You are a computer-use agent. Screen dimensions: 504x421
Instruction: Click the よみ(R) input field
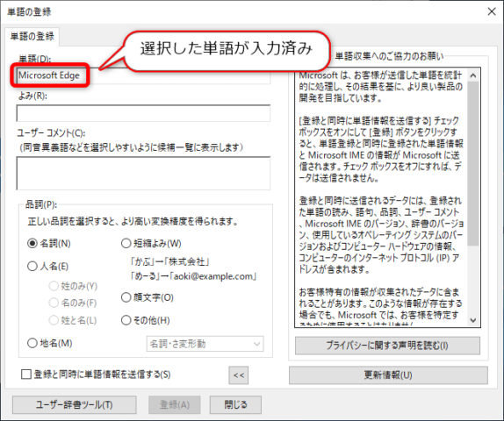coord(143,113)
